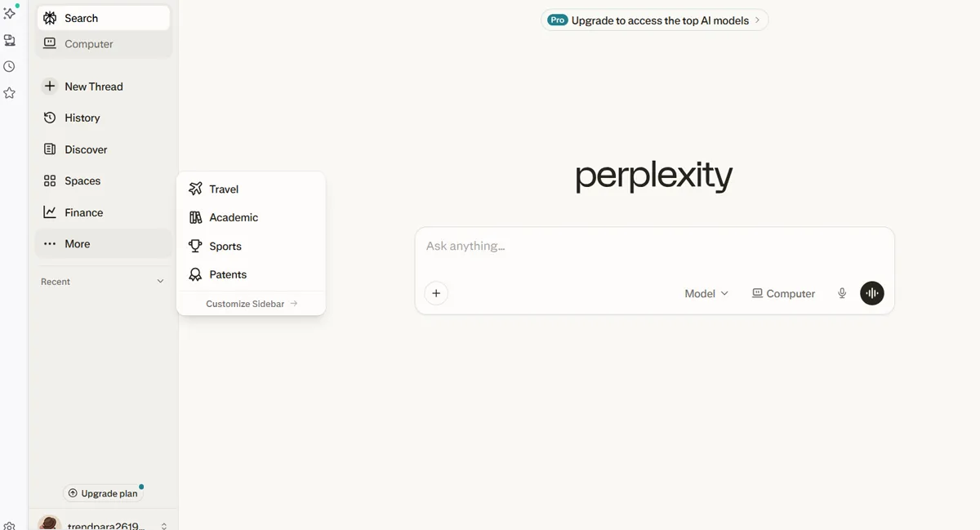This screenshot has width=980, height=530.
Task: Collapse the Recent section
Action: 160,280
